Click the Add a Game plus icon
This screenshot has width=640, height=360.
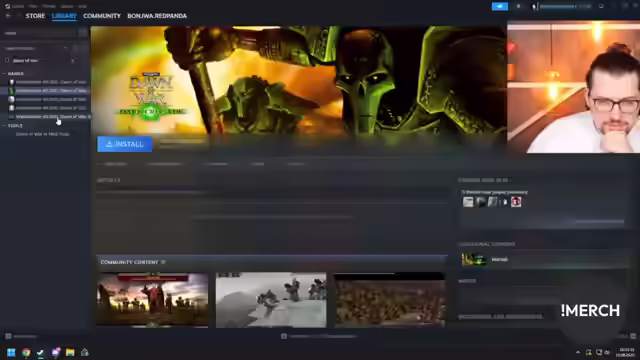[8, 336]
